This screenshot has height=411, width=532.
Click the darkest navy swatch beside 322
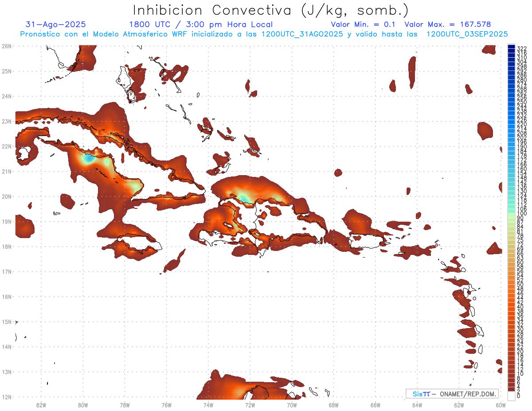click(512, 47)
